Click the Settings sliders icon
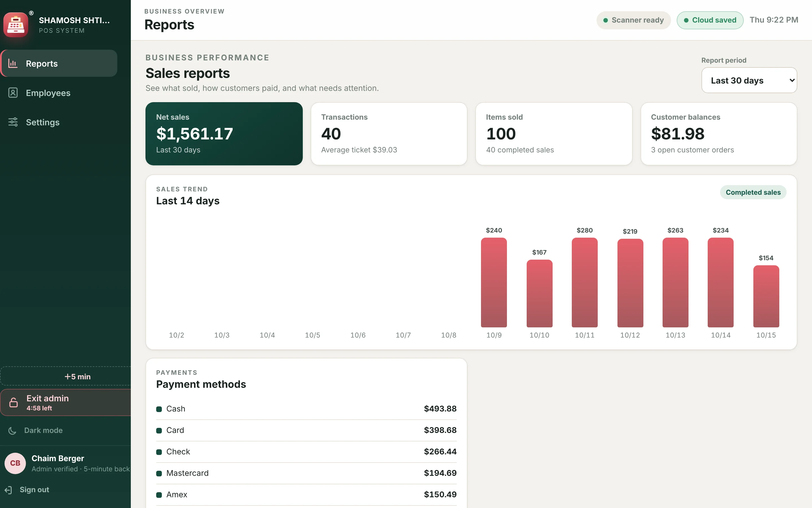Viewport: 812px width, 508px height. [13, 122]
